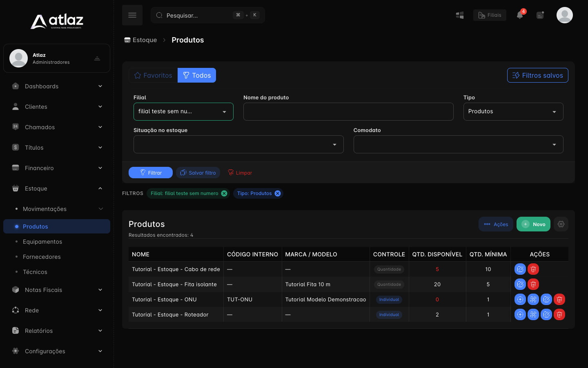Open the scan icon for Roteador row

533,314
